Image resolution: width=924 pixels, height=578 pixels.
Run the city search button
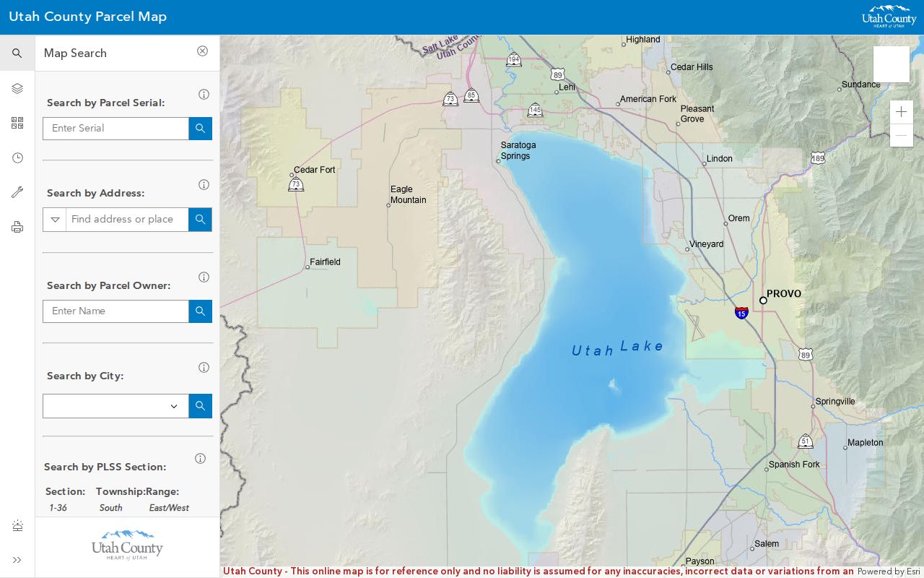200,405
